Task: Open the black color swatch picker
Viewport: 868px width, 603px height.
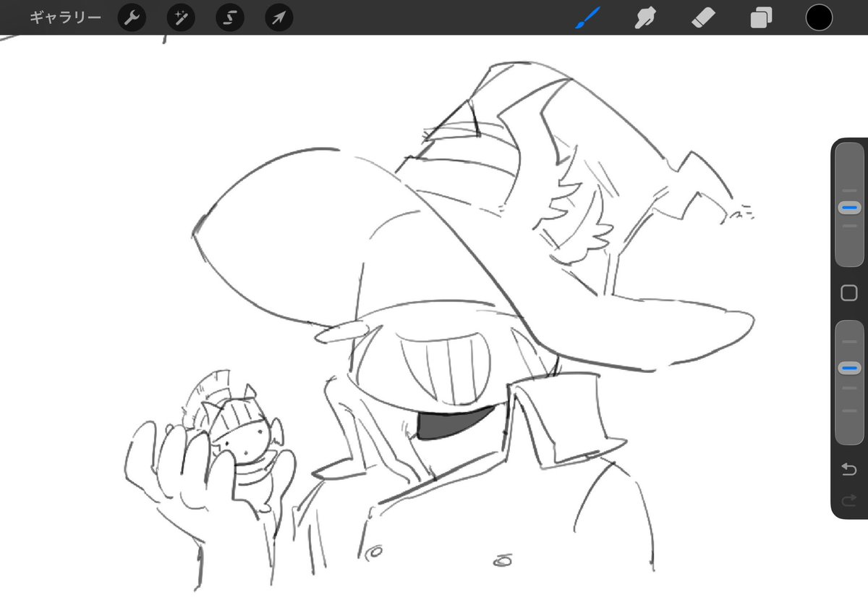Action: click(820, 17)
